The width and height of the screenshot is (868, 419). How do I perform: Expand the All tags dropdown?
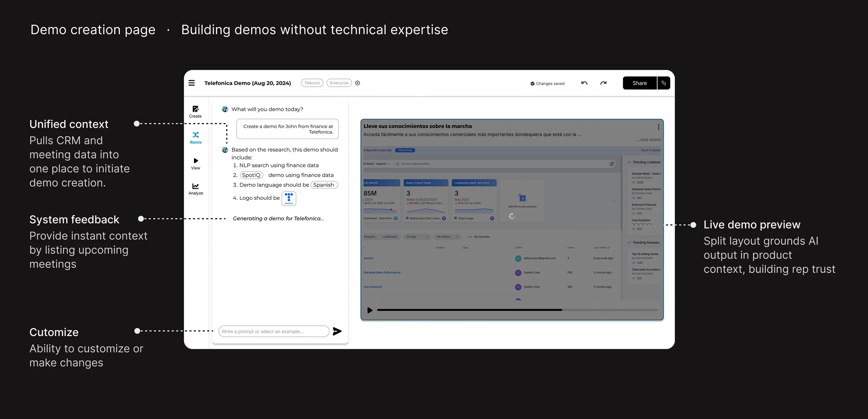coord(417,237)
